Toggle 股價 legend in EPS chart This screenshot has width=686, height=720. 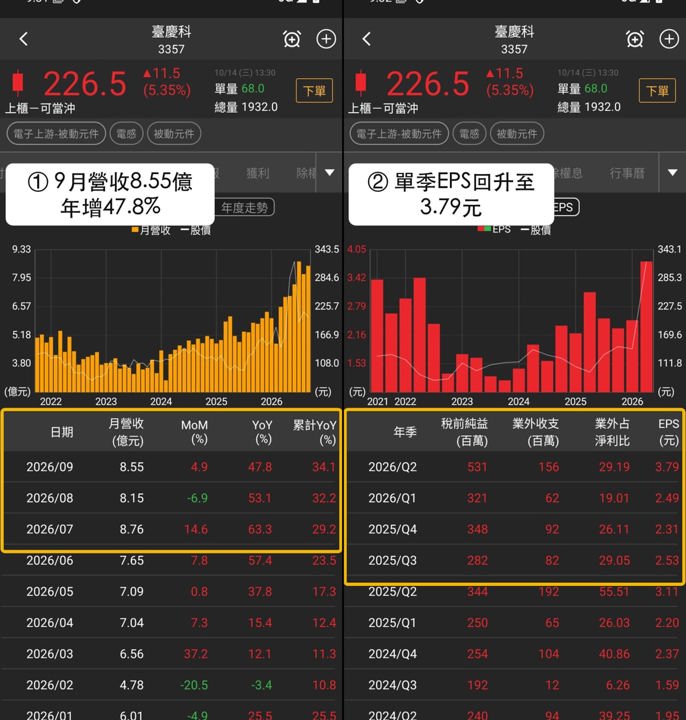[535, 230]
